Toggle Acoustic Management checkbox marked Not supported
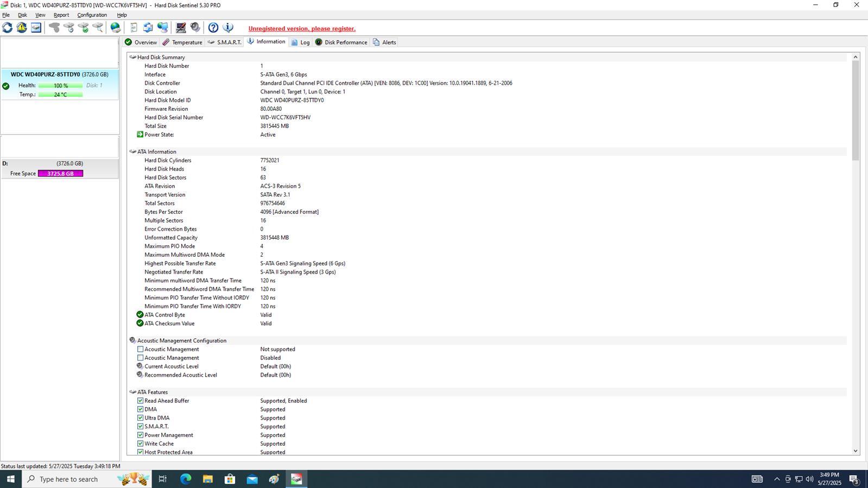The width and height of the screenshot is (868, 488). pyautogui.click(x=141, y=350)
